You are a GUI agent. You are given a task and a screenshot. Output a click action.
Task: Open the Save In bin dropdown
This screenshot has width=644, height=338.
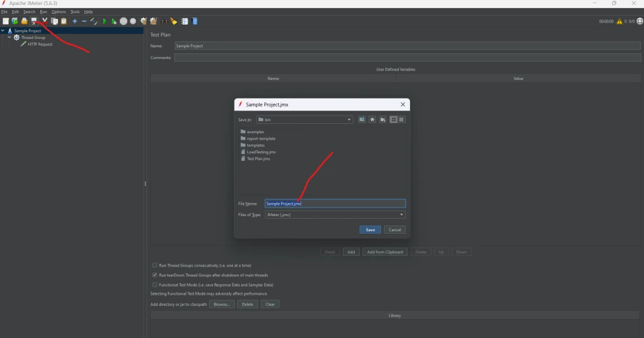pos(304,120)
